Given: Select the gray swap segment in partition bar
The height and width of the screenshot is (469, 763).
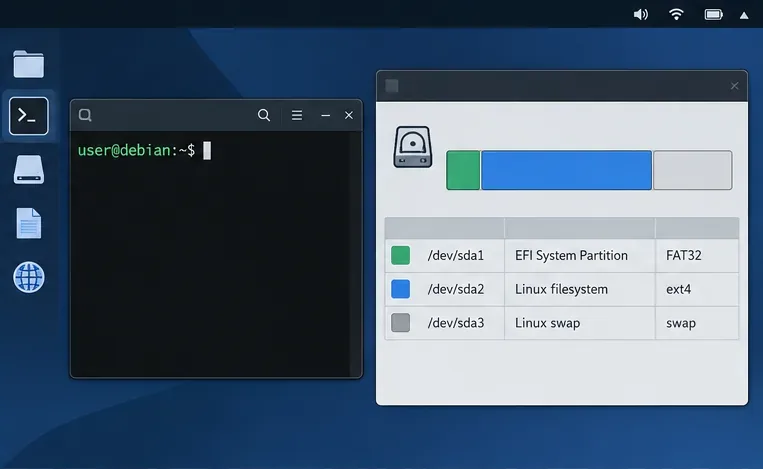Looking at the screenshot, I should click(692, 170).
